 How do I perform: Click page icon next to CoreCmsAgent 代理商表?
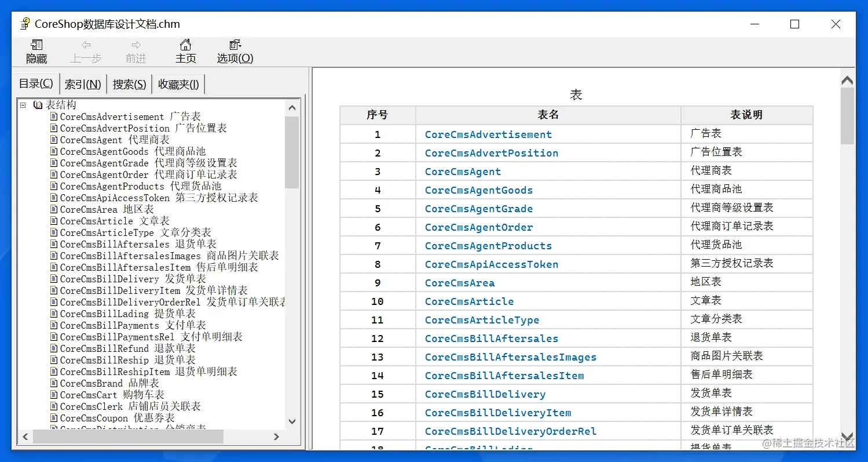[x=54, y=140]
